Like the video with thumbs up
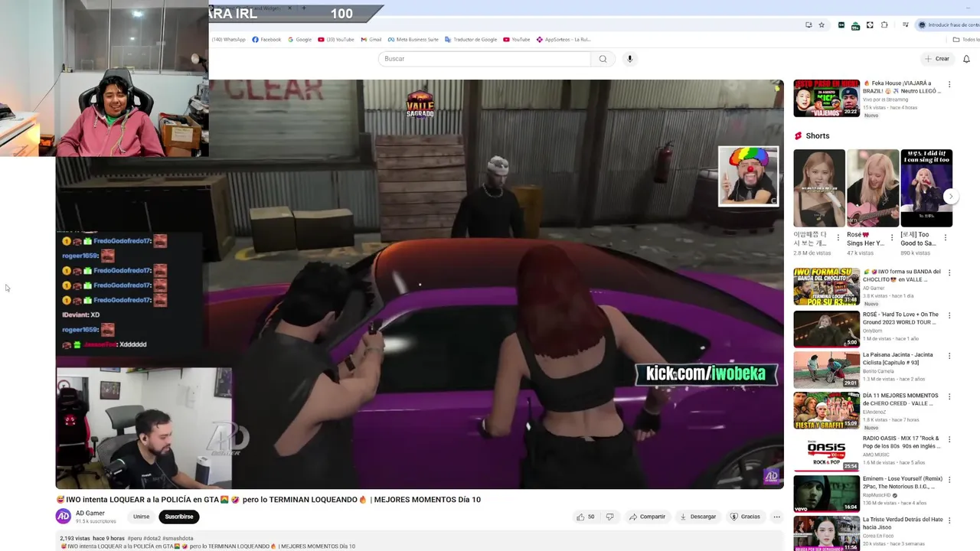 (586, 517)
